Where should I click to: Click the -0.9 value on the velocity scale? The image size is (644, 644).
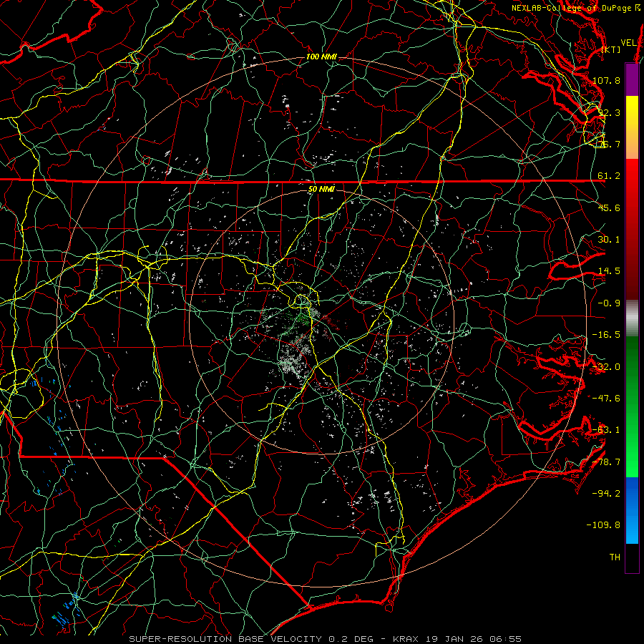pyautogui.click(x=609, y=303)
